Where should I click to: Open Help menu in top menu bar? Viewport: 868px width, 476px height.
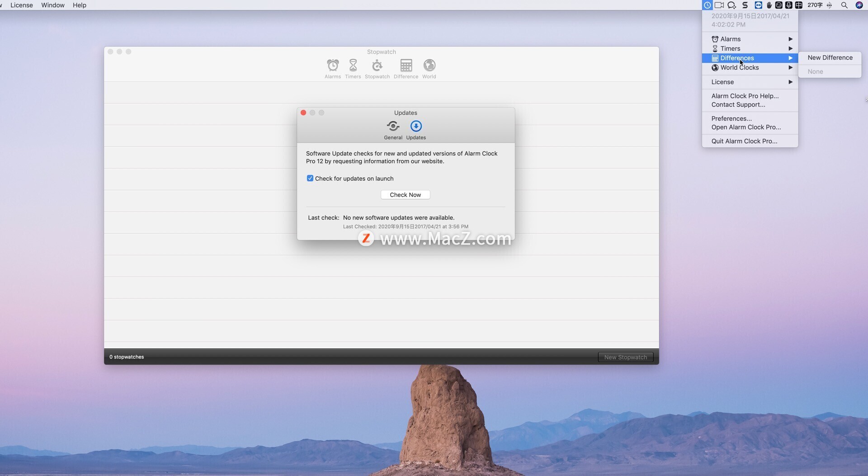tap(80, 5)
